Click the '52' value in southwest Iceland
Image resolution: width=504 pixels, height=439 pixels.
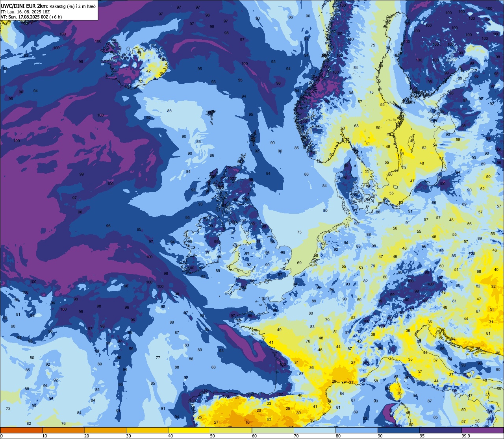[x=141, y=82]
